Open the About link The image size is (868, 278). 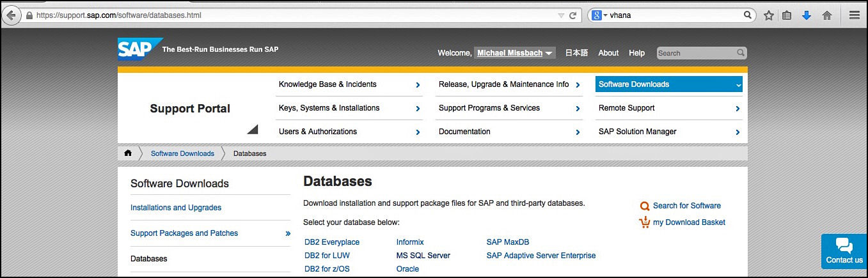(x=608, y=53)
